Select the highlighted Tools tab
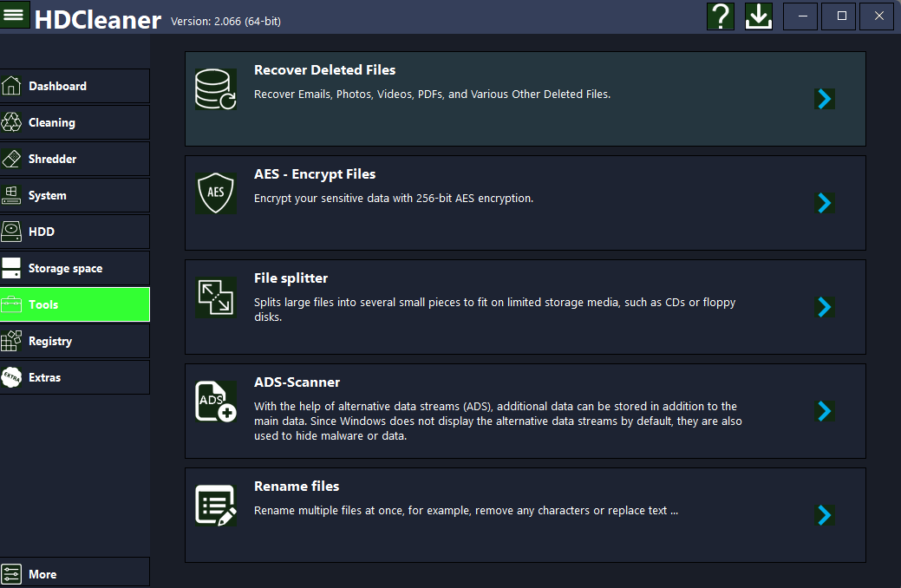Screen dimensions: 901x588 tap(75, 304)
